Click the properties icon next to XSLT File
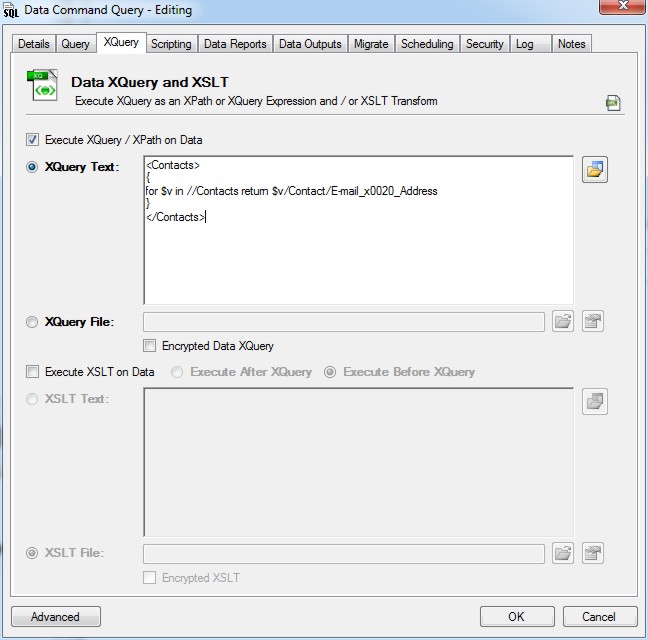This screenshot has height=640, width=648. click(594, 553)
